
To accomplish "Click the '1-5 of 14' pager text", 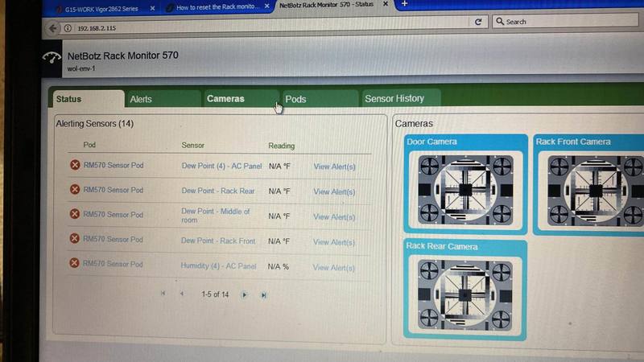I will [x=214, y=294].
